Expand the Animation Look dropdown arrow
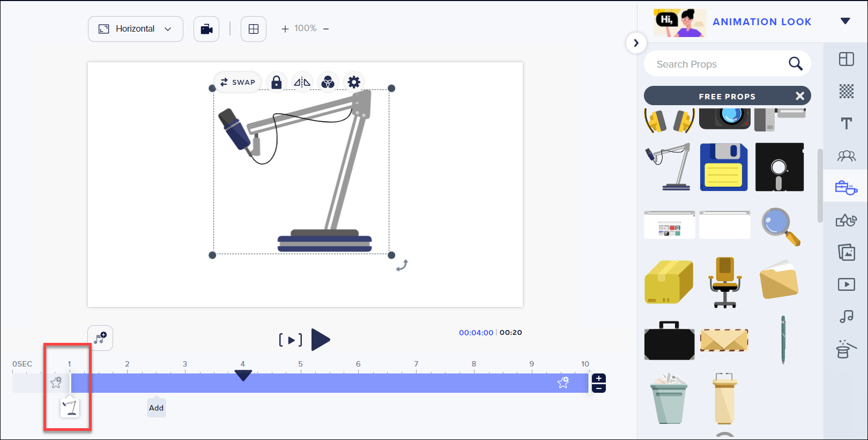Screen dimensions: 868x440 click(845, 21)
